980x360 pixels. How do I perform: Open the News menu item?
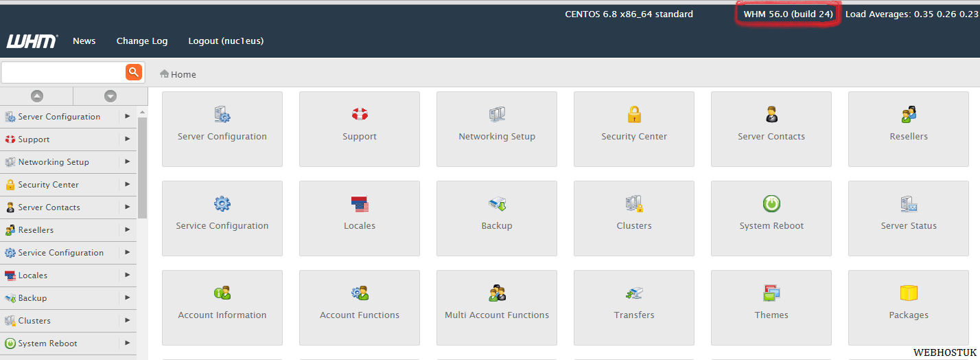84,41
